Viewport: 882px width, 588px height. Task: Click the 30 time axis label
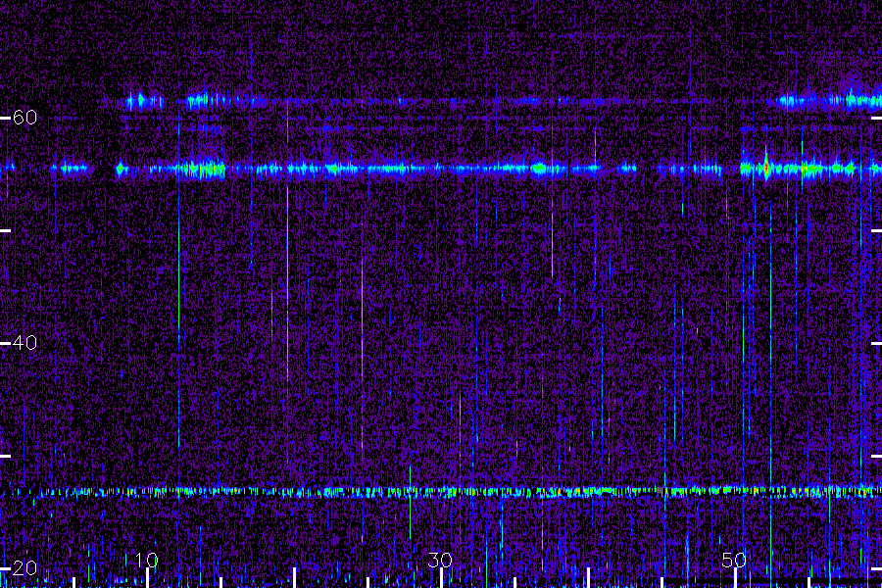point(440,560)
